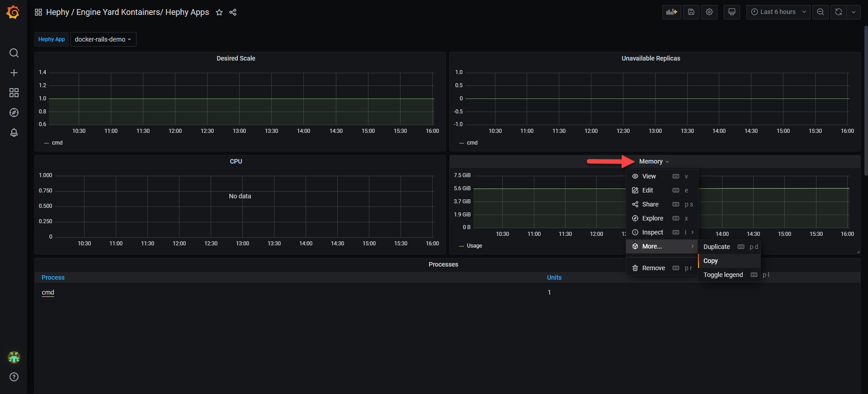Viewport: 868px width, 394px height.
Task: Select Copy in the panel submenu
Action: (710, 261)
